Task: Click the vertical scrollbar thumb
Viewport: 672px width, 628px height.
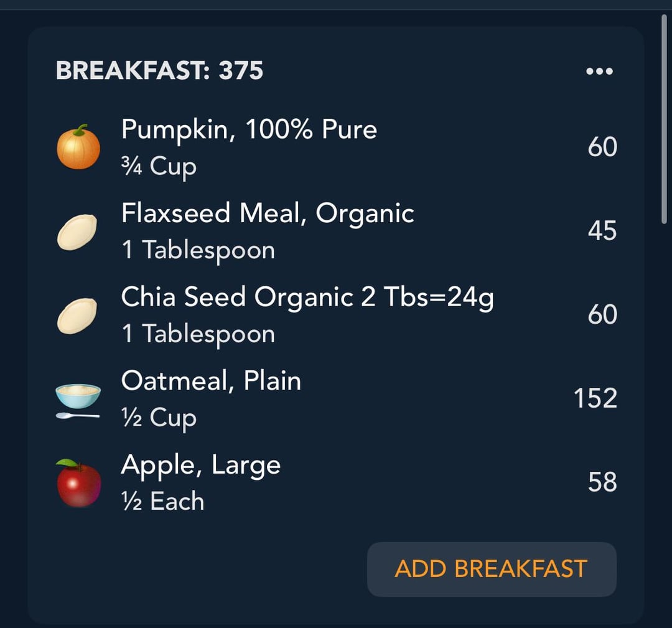Action: click(x=665, y=118)
